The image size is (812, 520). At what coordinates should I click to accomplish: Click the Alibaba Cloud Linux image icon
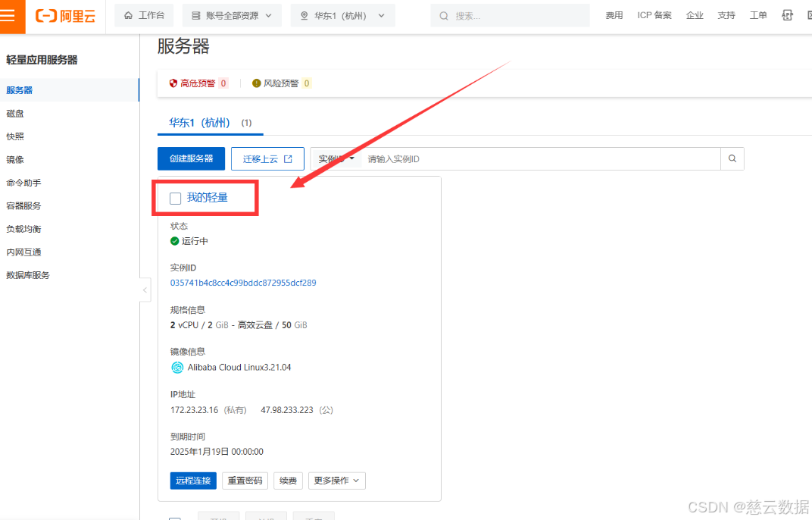click(x=177, y=368)
